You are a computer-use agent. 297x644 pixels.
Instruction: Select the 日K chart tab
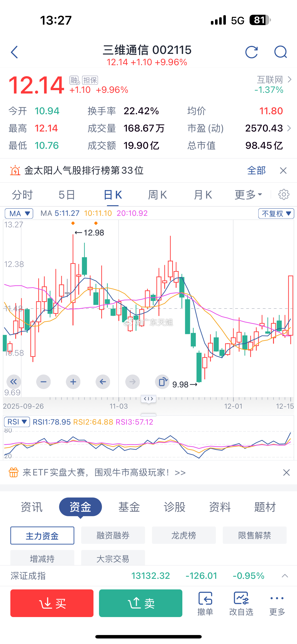point(113,195)
